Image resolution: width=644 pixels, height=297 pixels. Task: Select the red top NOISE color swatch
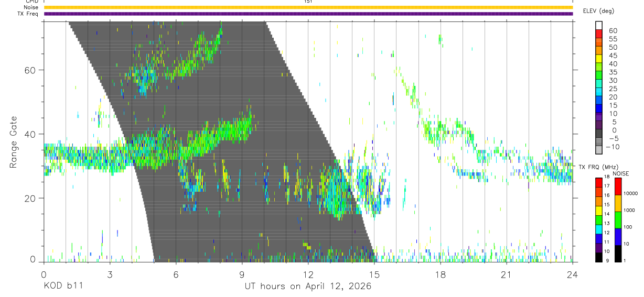pyautogui.click(x=617, y=185)
